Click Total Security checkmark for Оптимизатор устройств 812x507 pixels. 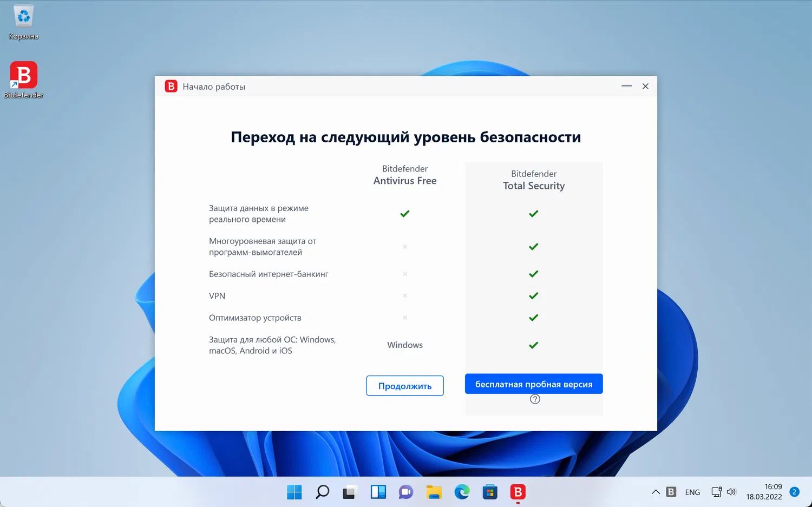tap(534, 318)
